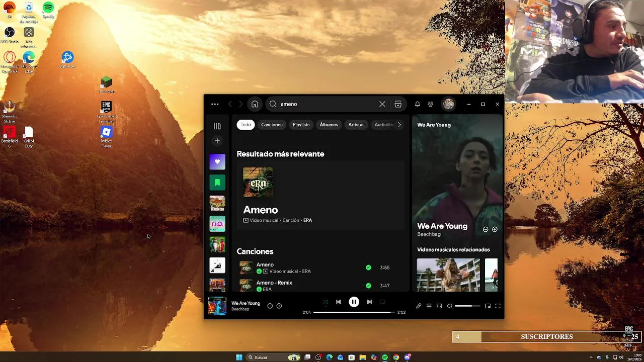Viewport: 644px width, 362px height.
Task: Show lyrics with the microphone icon
Action: click(419, 306)
